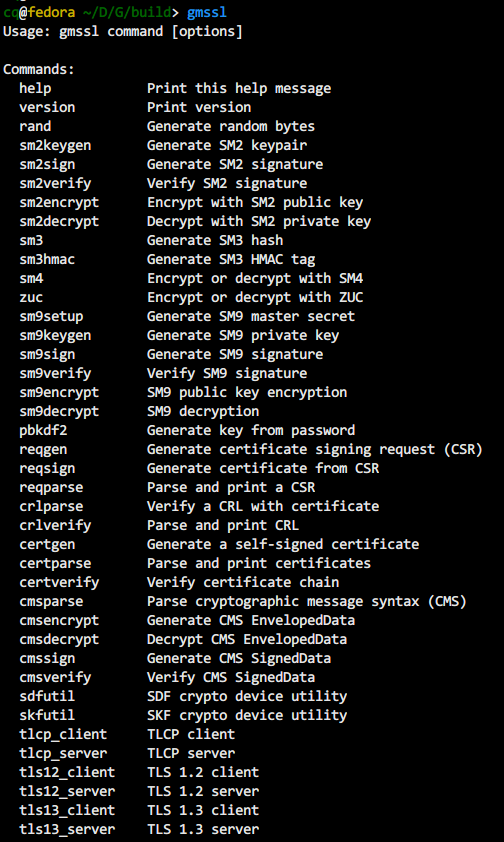Click the reqgen command name
Screen dimensions: 504x842
tap(43, 449)
